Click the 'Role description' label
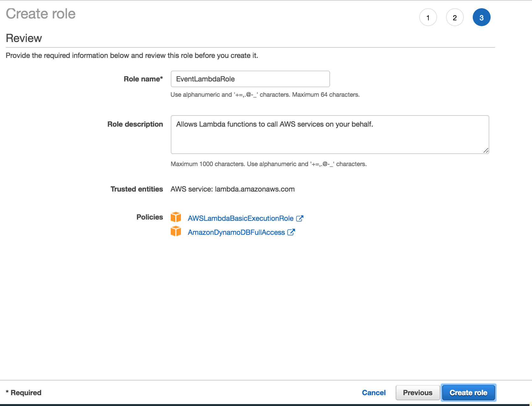Image resolution: width=532 pixels, height=406 pixels. click(x=135, y=124)
